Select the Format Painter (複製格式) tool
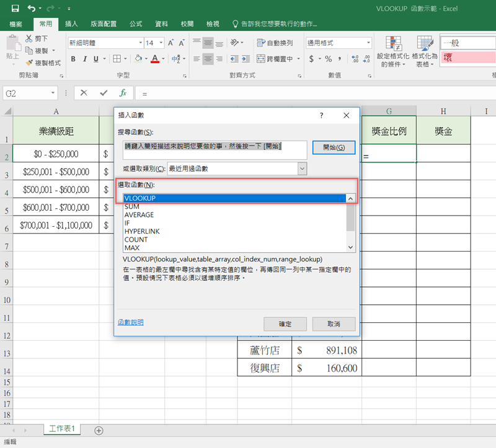 click(x=30, y=63)
